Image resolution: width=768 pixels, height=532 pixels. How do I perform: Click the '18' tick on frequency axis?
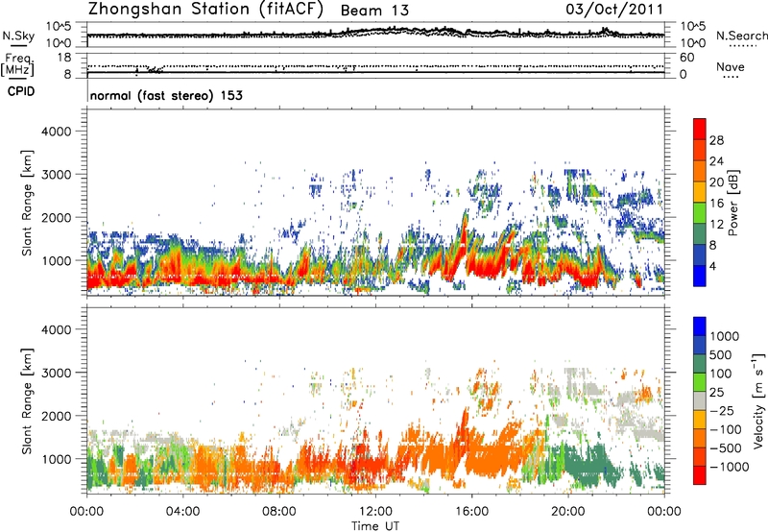64,58
